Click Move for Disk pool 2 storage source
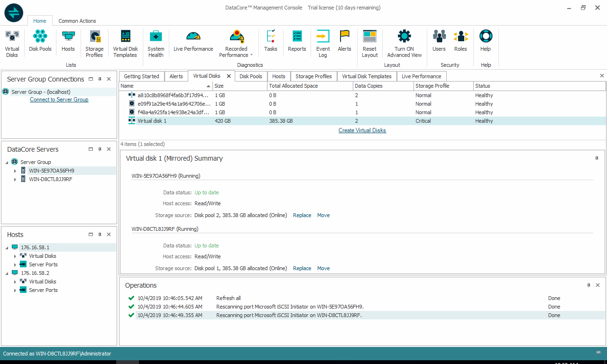Viewport: 607px width, 364px height. point(323,215)
